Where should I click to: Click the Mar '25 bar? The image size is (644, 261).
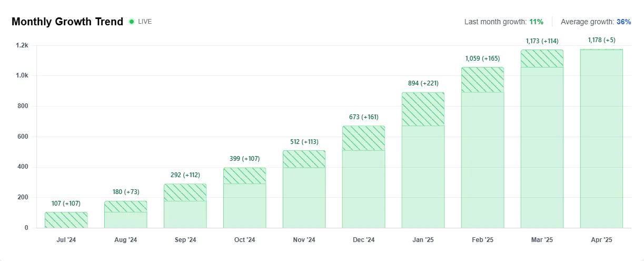(542, 139)
